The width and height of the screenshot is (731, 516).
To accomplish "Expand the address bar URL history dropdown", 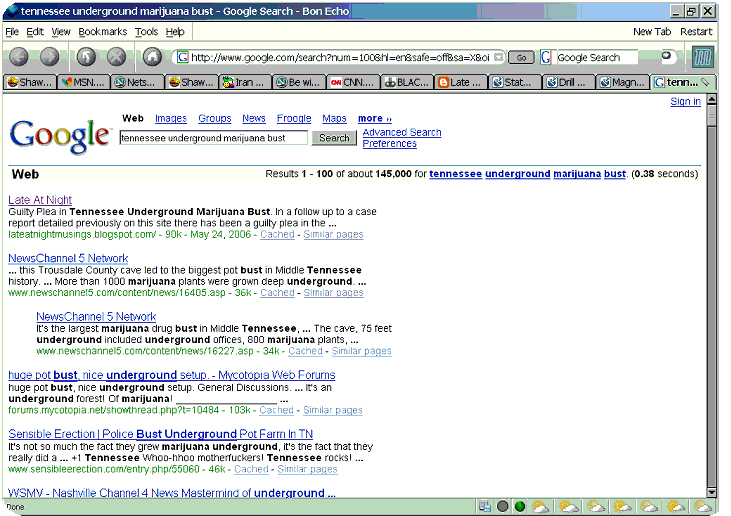I will tap(499, 57).
